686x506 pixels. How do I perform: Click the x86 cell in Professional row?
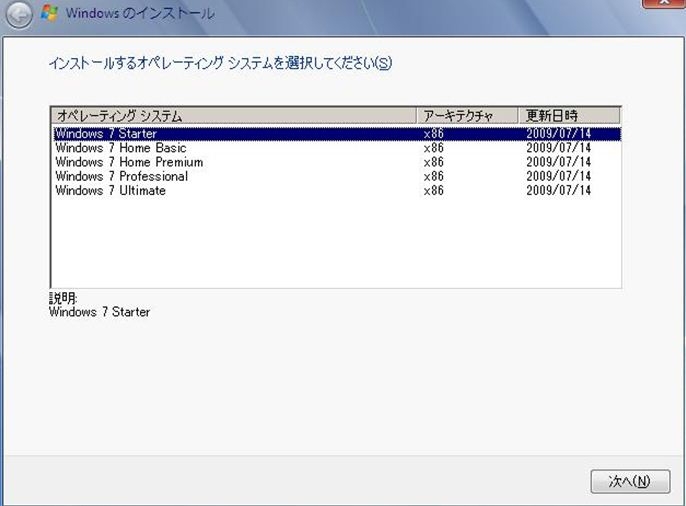click(433, 176)
